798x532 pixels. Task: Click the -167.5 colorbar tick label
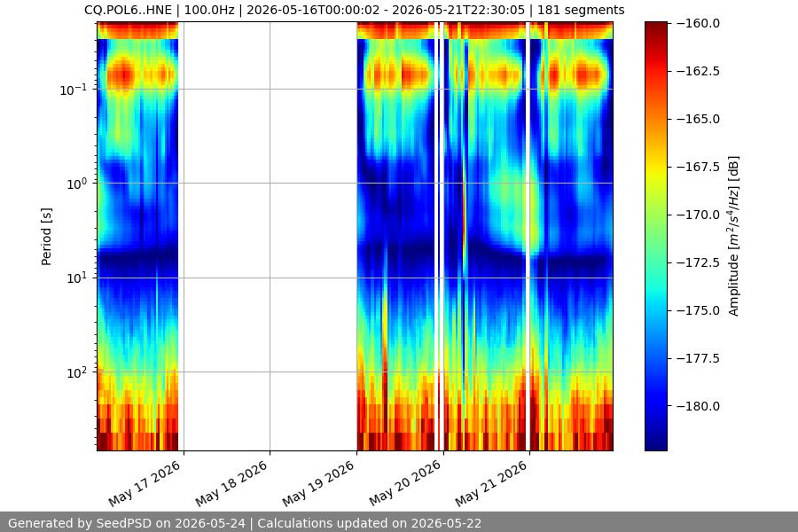[699, 167]
